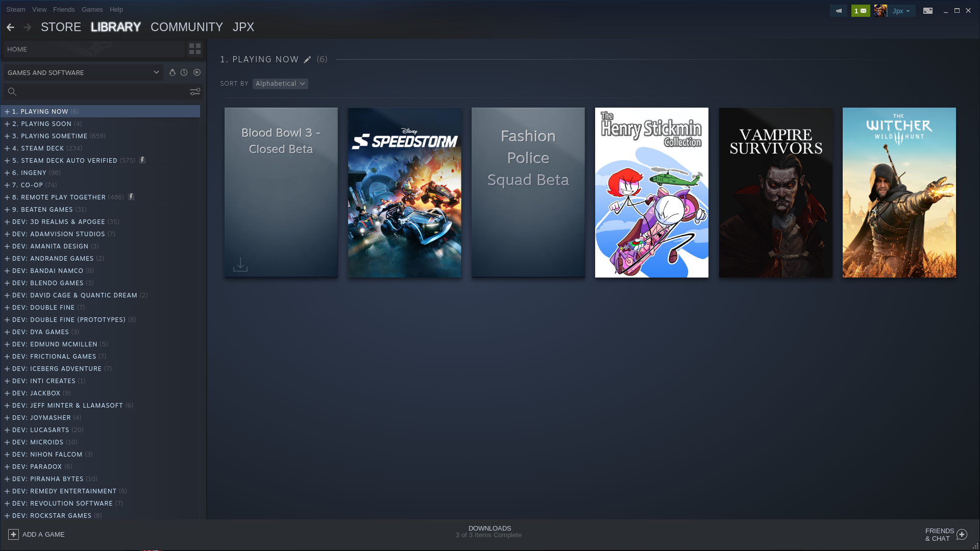Open the green unread message envelope
Screen dimensions: 980x551
(x=861, y=10)
